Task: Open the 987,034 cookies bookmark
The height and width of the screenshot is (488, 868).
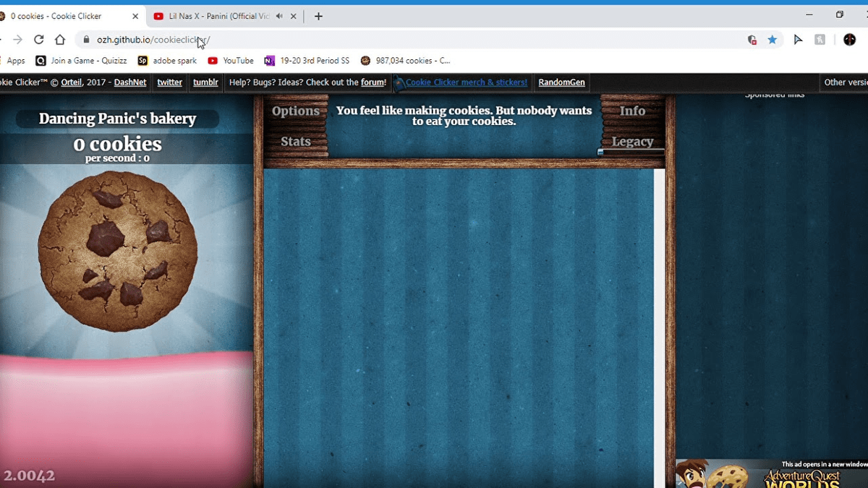Action: click(x=405, y=60)
